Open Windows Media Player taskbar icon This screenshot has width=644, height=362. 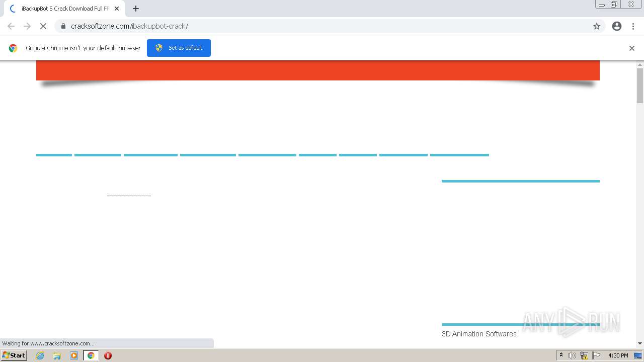pos(74,355)
